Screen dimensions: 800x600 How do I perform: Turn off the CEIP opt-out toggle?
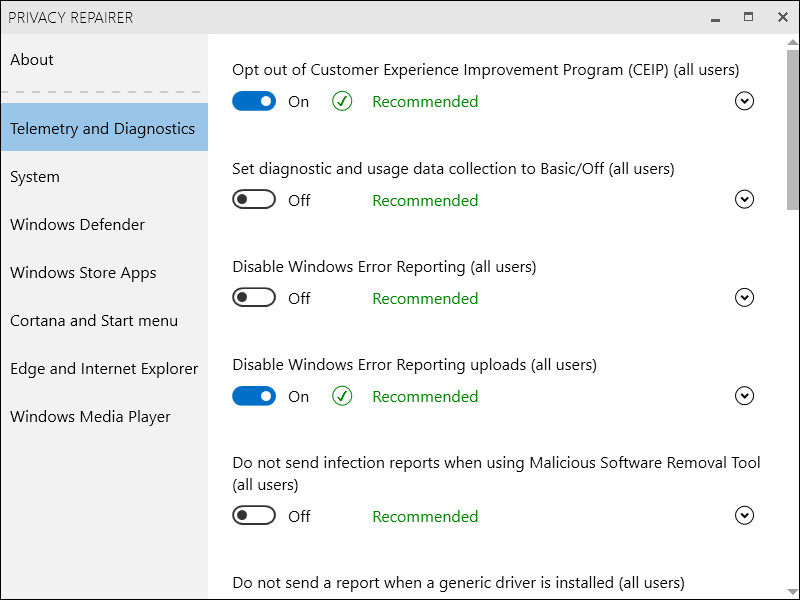254,101
